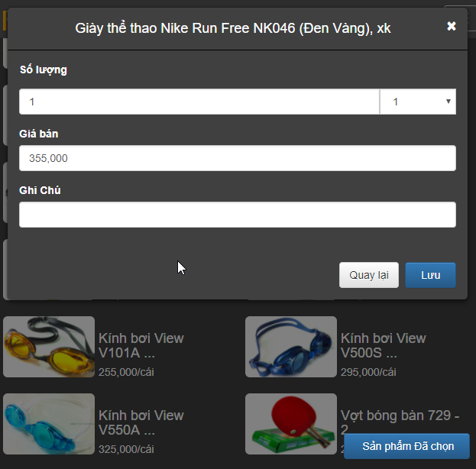Viewport: 476px width, 469px height.
Task: Open the quantity unit dropdown showing 1
Action: [418, 102]
